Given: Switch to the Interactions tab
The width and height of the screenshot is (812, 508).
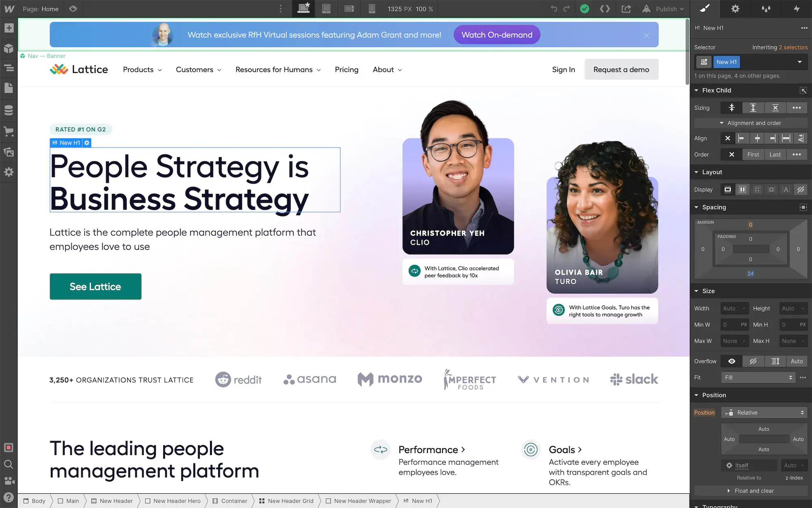Looking at the screenshot, I should click(x=797, y=9).
